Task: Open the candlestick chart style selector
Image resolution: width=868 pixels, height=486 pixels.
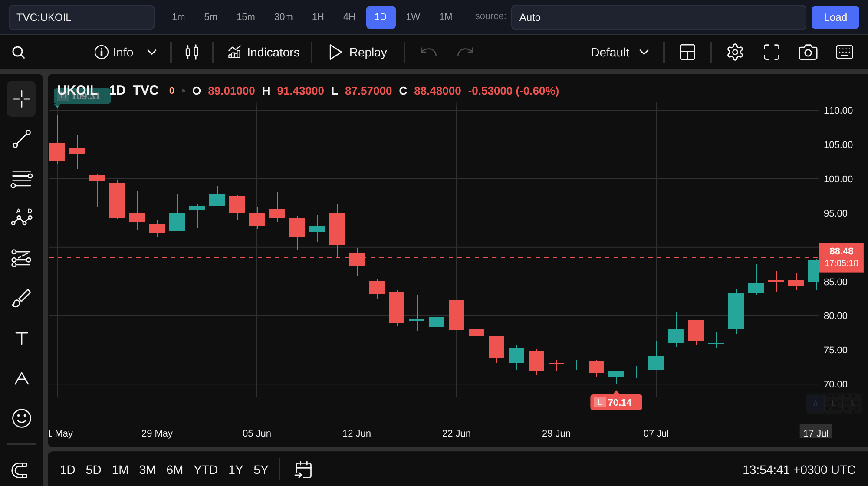Action: tap(192, 53)
